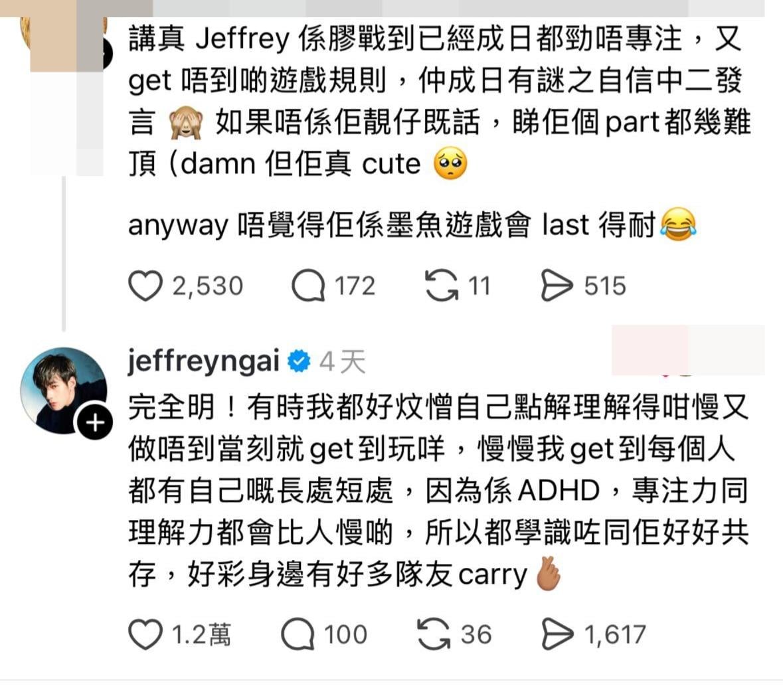This screenshot has height=700, width=783.
Task: Share the post with 515 shares
Action: (557, 286)
